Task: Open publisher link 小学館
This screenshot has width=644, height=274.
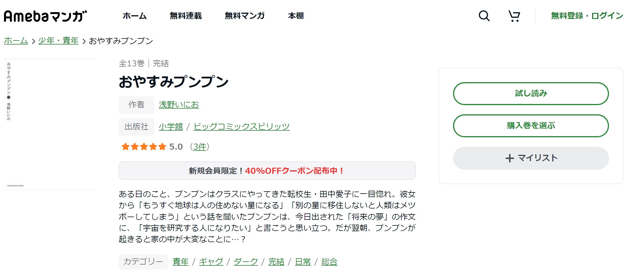Action: pyautogui.click(x=171, y=127)
